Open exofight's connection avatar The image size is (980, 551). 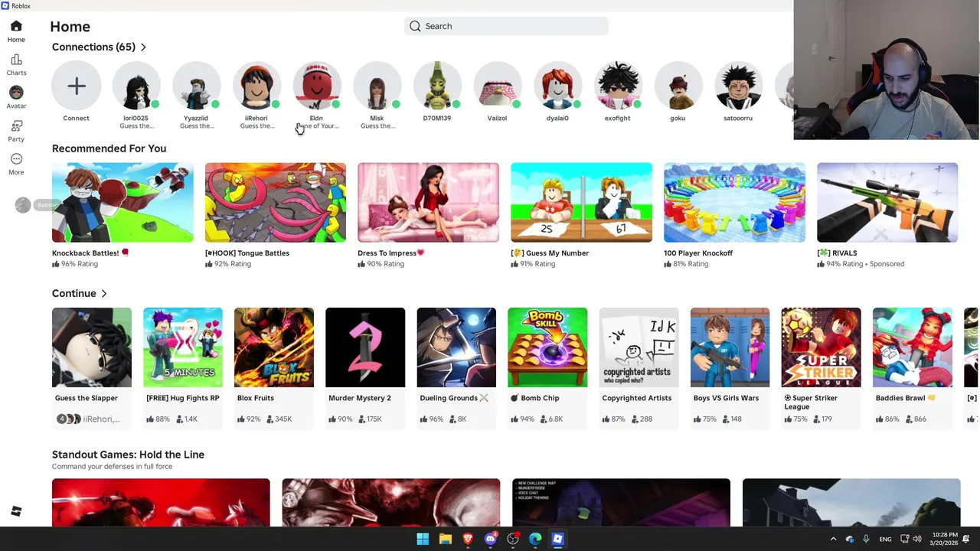click(x=618, y=86)
